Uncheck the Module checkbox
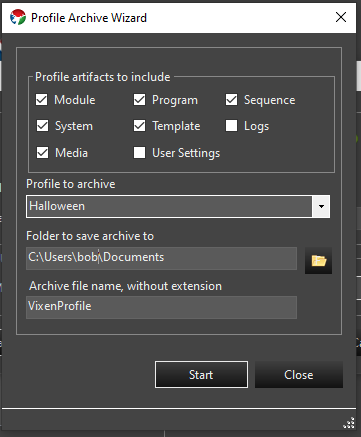 tap(42, 100)
